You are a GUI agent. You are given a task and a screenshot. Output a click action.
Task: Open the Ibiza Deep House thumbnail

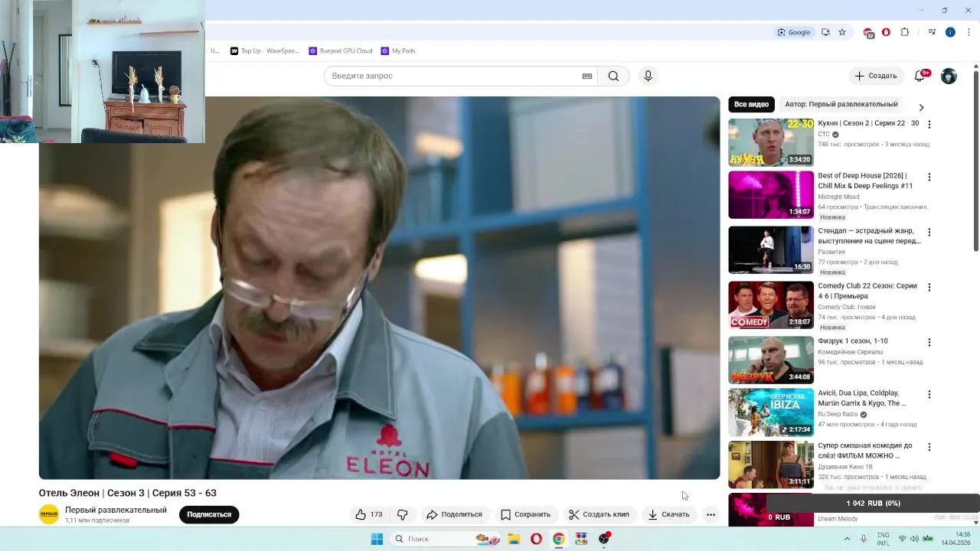click(x=771, y=412)
